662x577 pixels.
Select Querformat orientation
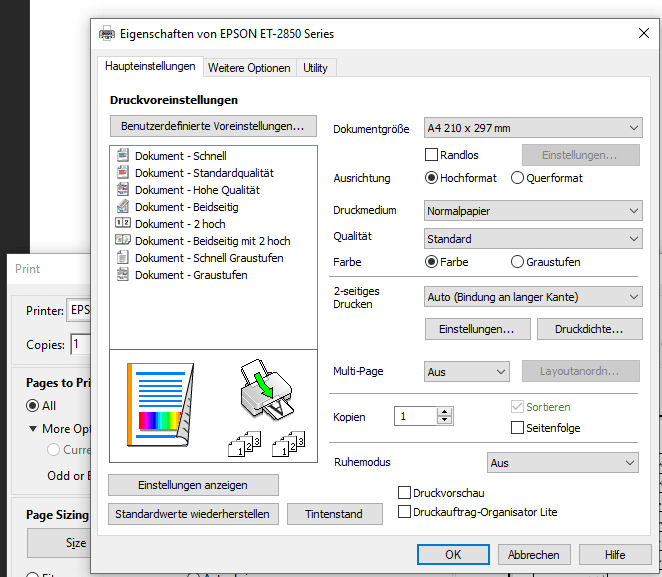[x=517, y=178]
